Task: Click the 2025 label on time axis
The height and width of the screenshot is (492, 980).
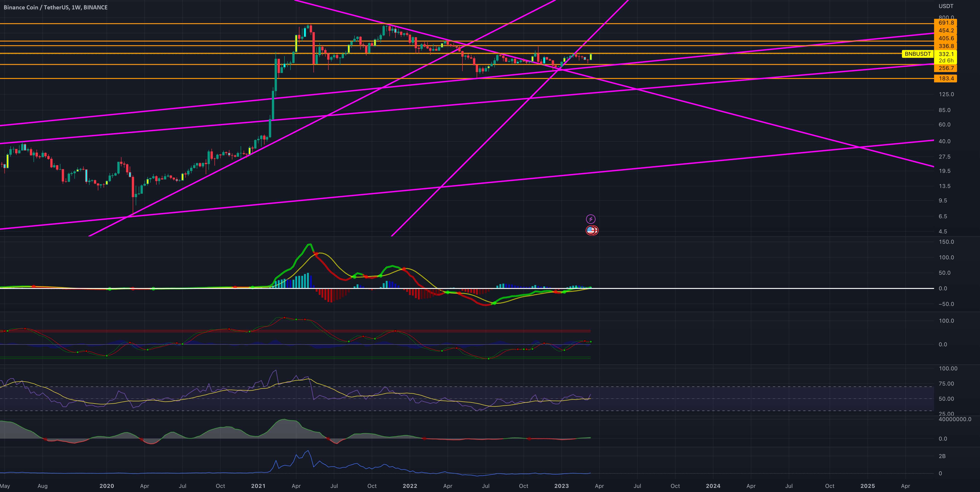Action: (x=867, y=486)
